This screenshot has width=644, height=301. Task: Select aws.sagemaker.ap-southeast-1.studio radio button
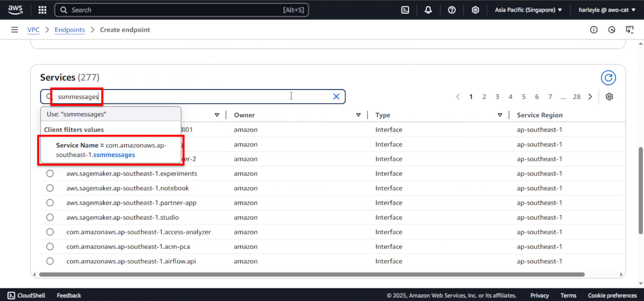click(50, 217)
